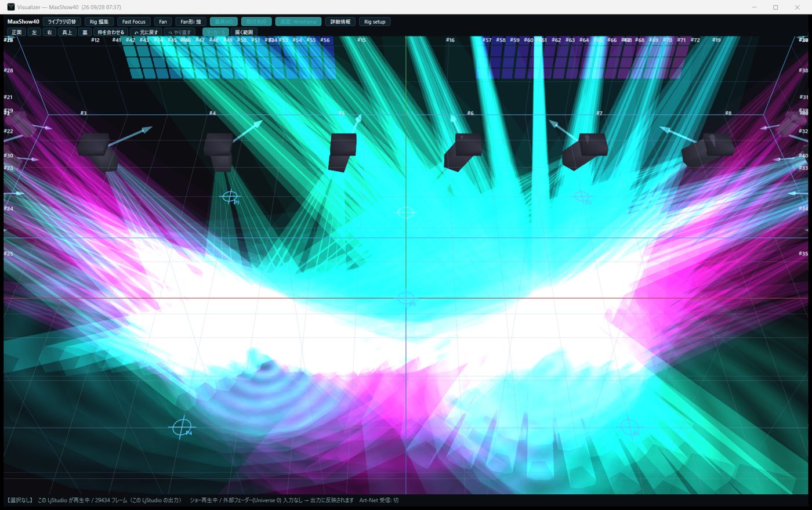Click the 【選択なし】 selection status text
The width and height of the screenshot is (812, 510).
[x=20, y=500]
